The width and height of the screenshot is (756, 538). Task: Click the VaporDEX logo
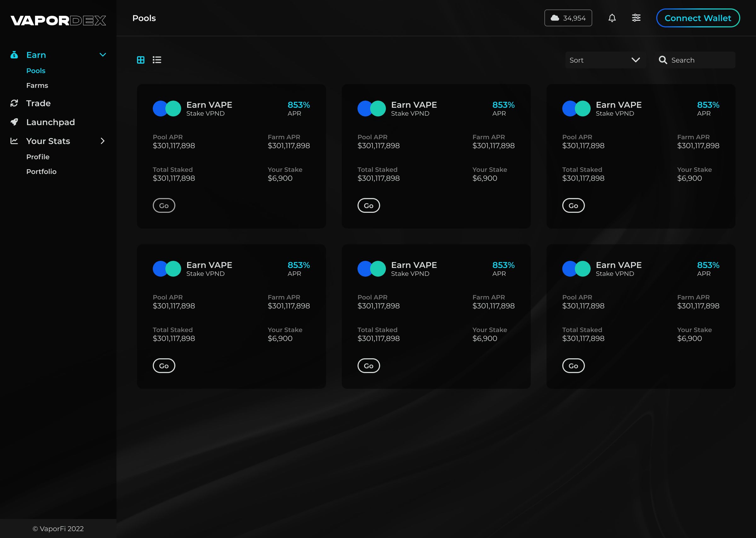(x=58, y=20)
